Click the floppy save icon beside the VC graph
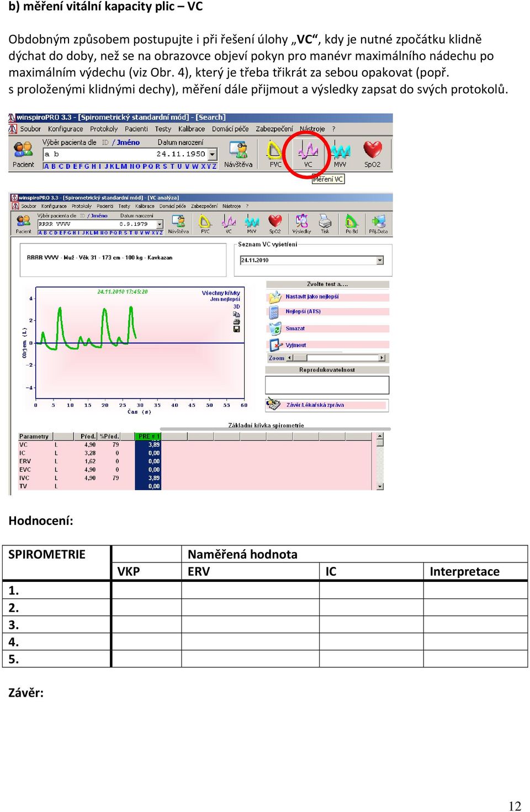530x812 pixels. tap(236, 329)
